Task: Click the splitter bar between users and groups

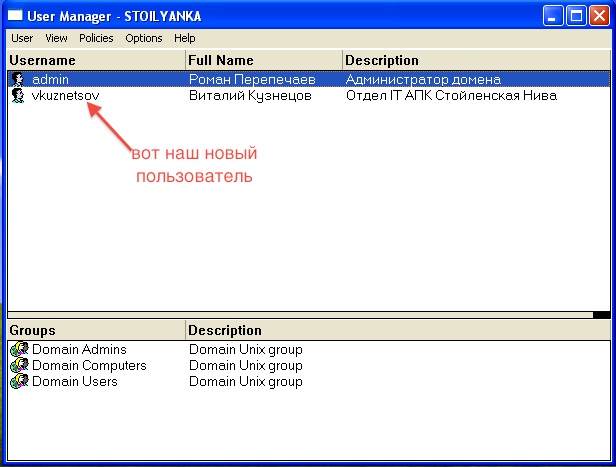Action: 300,315
